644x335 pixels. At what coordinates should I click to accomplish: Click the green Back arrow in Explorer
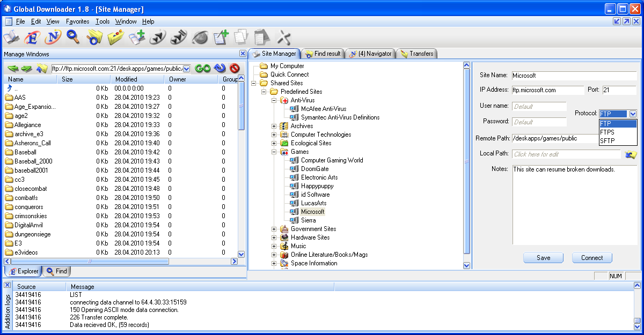12,69
